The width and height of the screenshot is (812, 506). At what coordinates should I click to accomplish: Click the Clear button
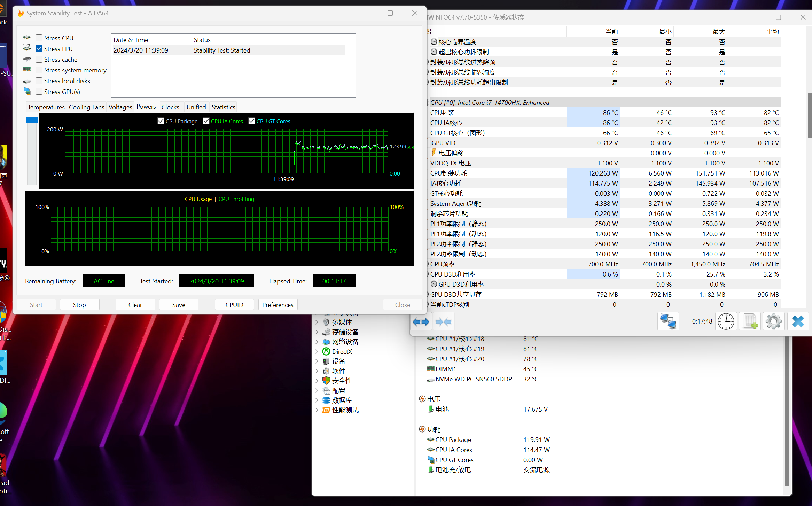[135, 305]
